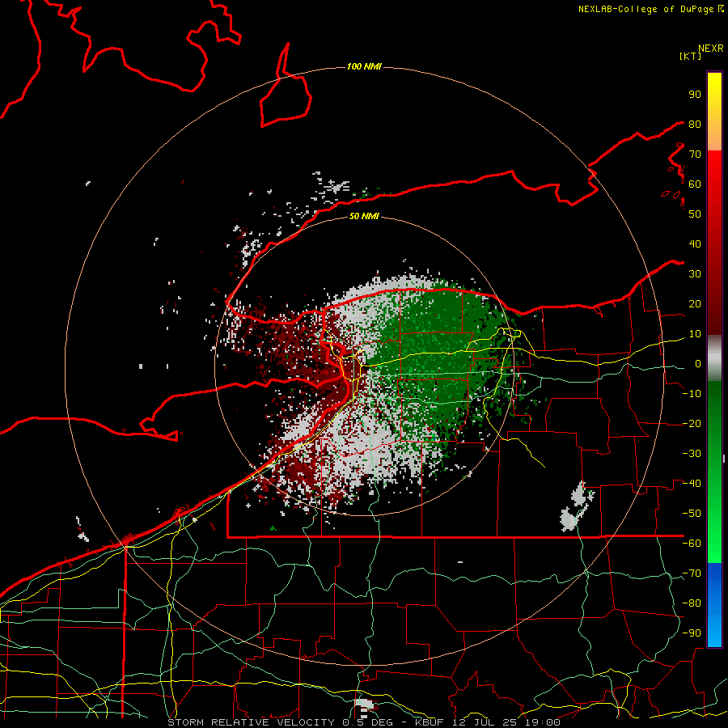Screen dimensions: 728x728
Task: Click the [KT] units label
Action: 691,56
